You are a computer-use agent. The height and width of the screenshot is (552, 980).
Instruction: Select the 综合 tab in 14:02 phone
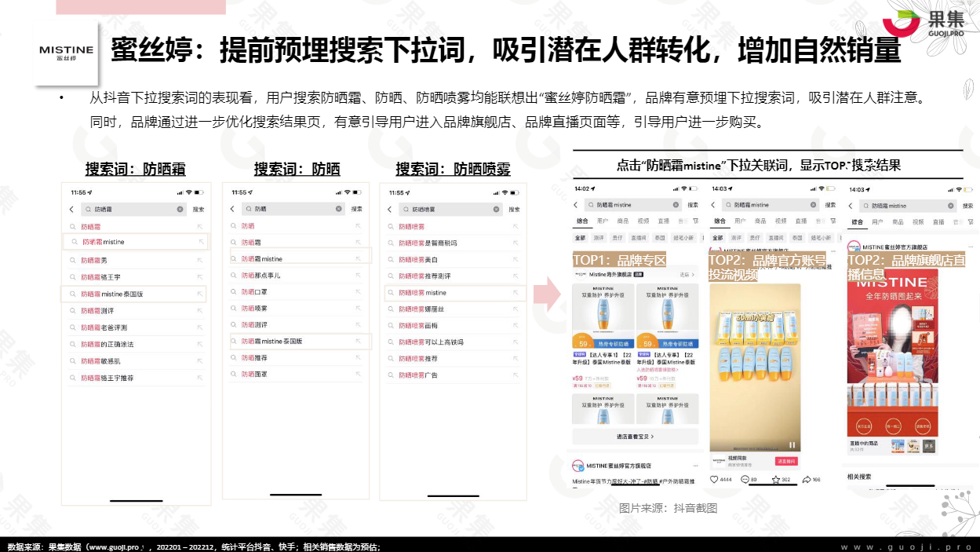click(581, 221)
